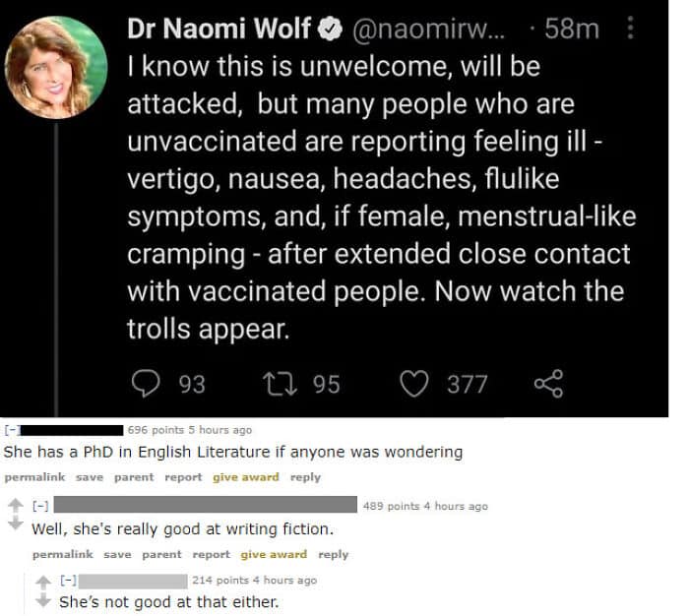Collapse the "not good at that either" comment
This screenshot has height=616, width=689.
[x=68, y=581]
